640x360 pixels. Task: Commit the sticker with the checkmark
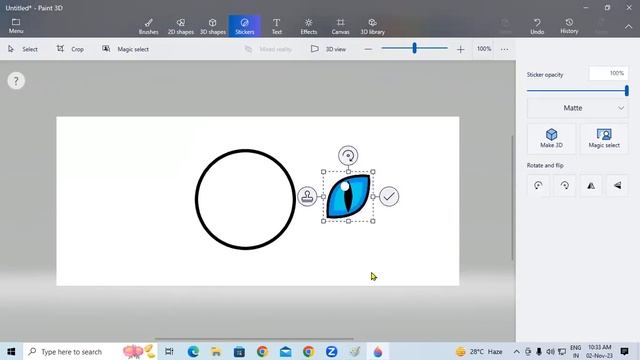[389, 196]
